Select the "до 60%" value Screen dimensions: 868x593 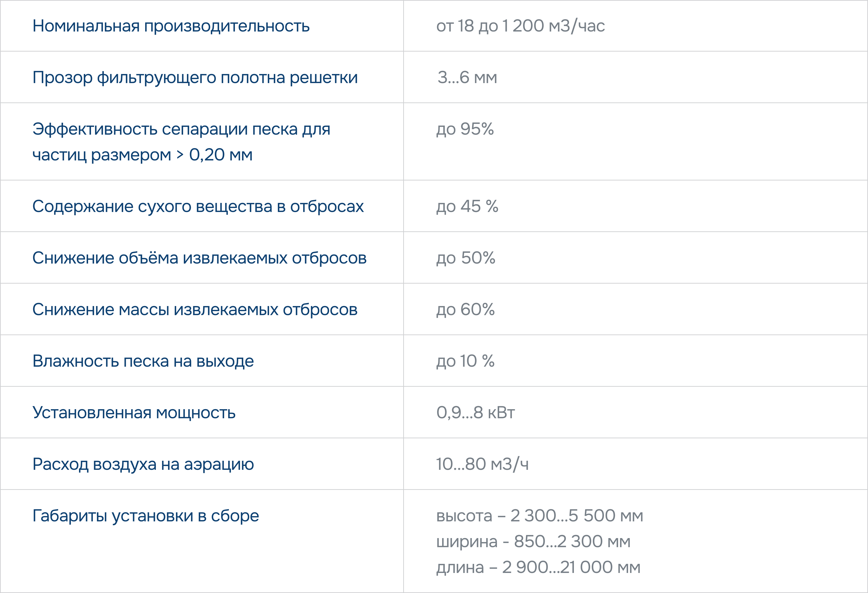[x=465, y=310]
